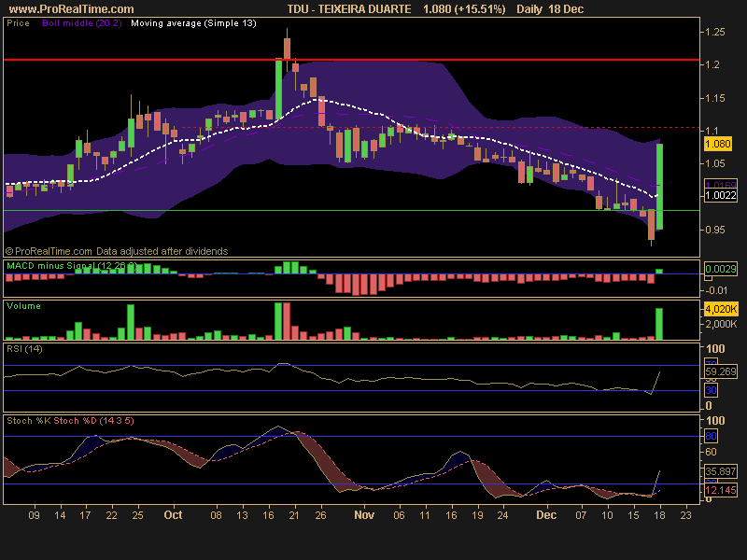Image resolution: width=747 pixels, height=560 pixels.
Task: Click the red "12.145" Stoch %D value tag
Action: (x=720, y=490)
